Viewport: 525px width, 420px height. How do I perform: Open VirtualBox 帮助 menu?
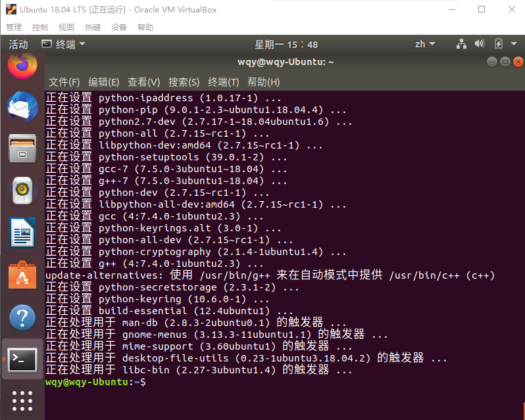click(x=145, y=28)
